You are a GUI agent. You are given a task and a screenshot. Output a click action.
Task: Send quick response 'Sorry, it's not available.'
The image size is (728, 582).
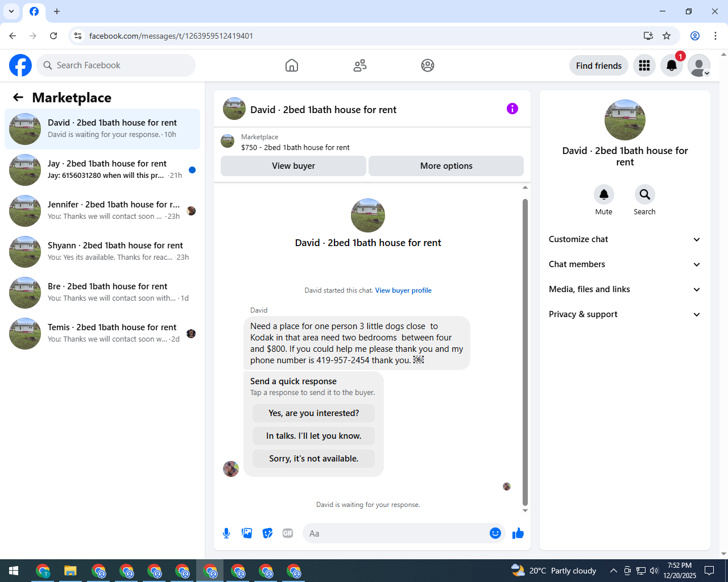314,459
